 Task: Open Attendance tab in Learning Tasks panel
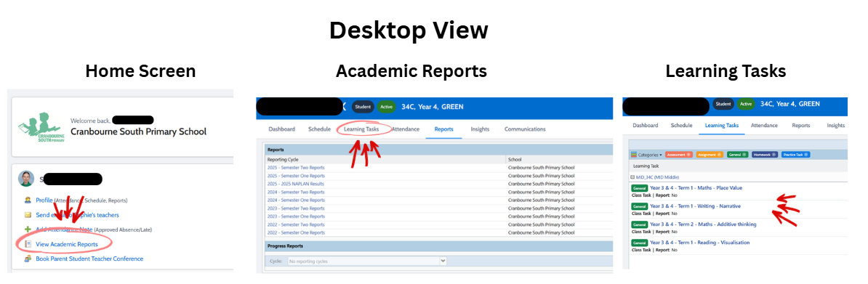click(764, 126)
